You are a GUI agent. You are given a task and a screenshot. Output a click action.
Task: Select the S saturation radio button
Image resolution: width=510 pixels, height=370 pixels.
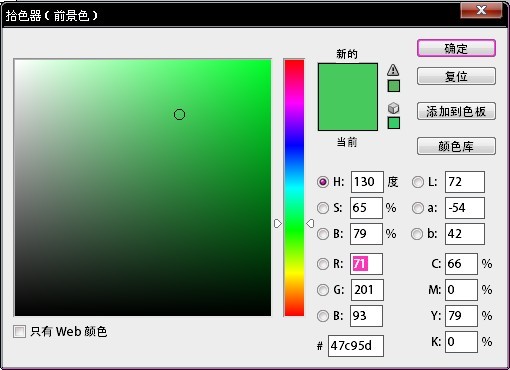pos(323,208)
